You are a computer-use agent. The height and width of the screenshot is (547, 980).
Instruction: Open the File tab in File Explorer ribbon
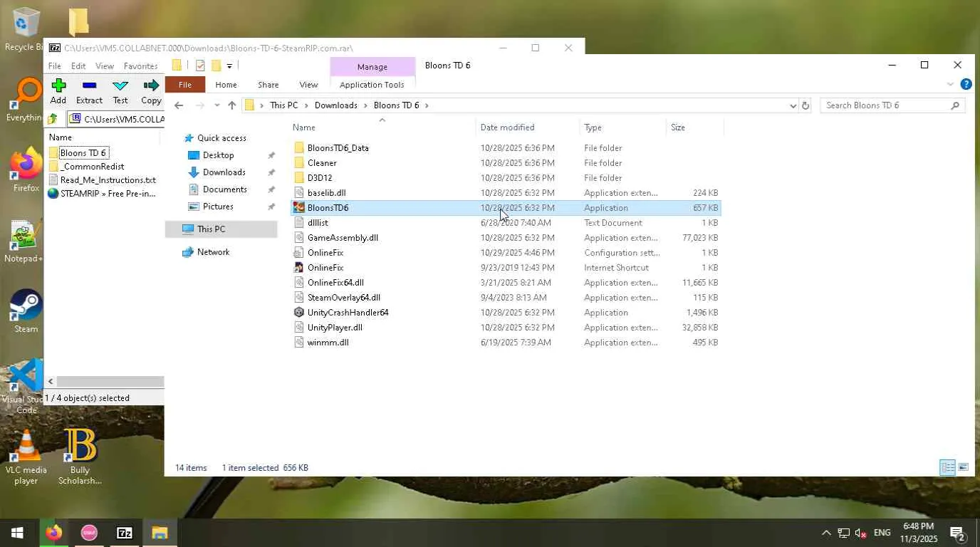pyautogui.click(x=184, y=85)
